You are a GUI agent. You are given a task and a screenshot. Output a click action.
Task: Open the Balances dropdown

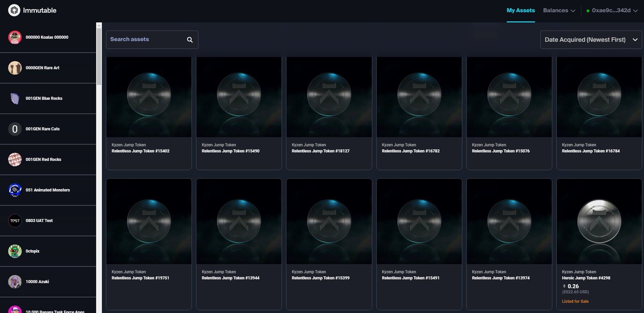coord(559,10)
